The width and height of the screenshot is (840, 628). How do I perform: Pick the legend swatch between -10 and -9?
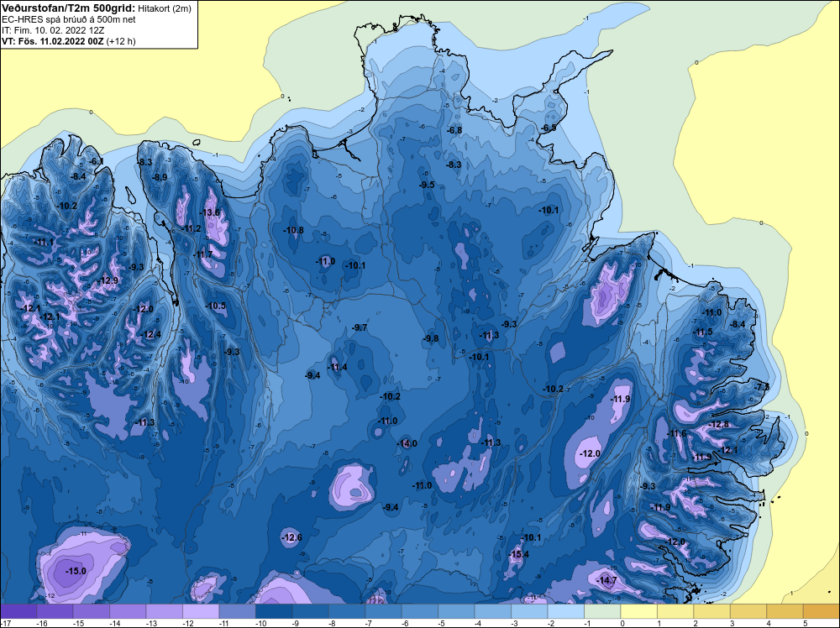[274, 611]
